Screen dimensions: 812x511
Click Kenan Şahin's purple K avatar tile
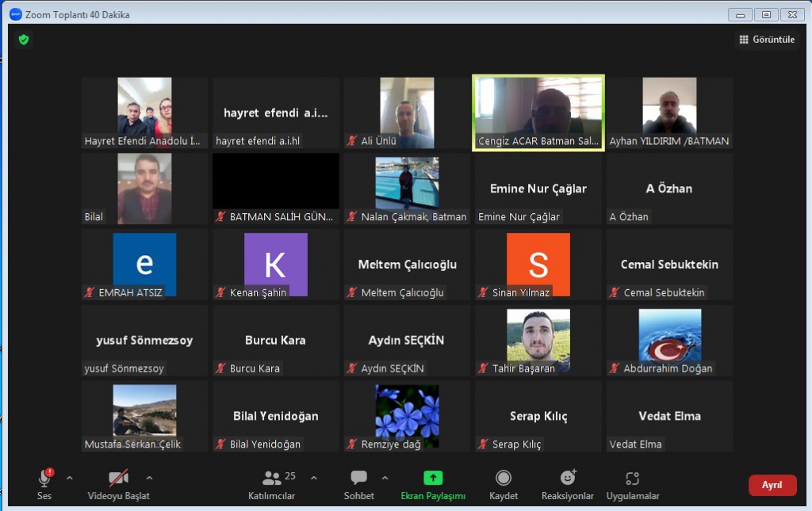(x=275, y=264)
